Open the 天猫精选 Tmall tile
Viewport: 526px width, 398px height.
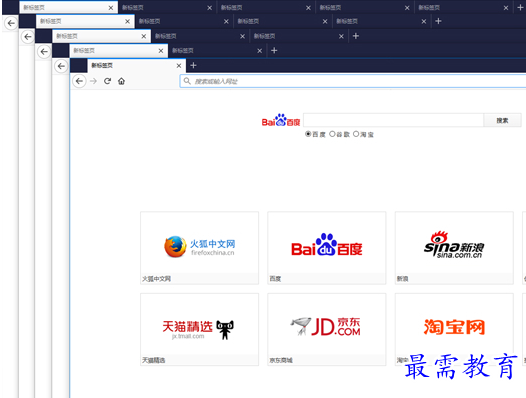pyautogui.click(x=200, y=329)
